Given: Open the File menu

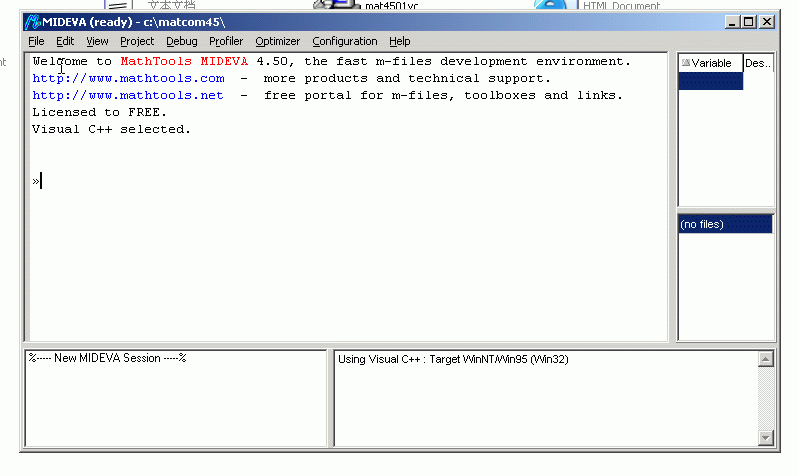Looking at the screenshot, I should [36, 41].
